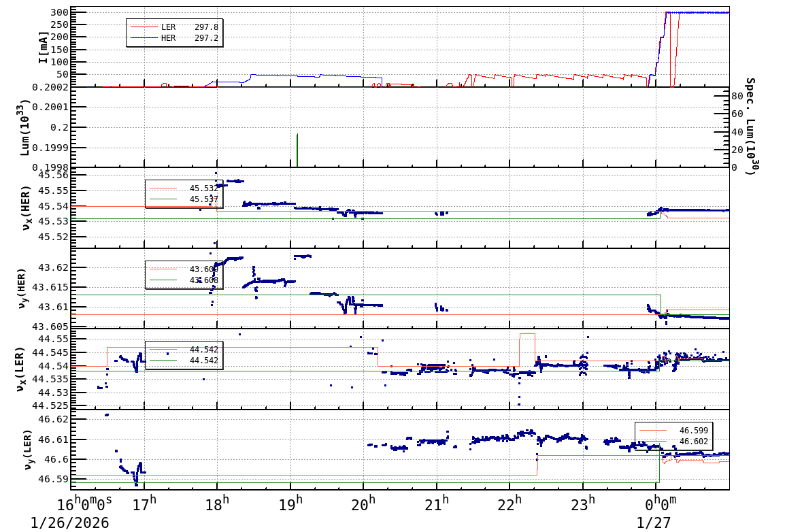Select the 46.599 legend value

(693, 431)
